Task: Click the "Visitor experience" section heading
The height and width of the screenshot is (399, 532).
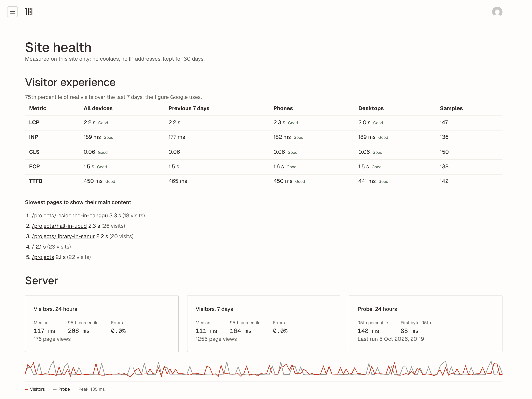Action: [70, 83]
